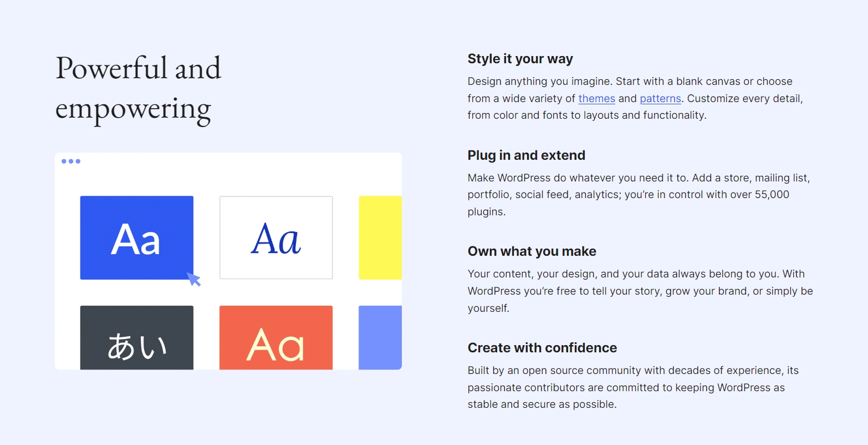868x445 pixels.
Task: Open the patterns link
Action: [x=660, y=99]
